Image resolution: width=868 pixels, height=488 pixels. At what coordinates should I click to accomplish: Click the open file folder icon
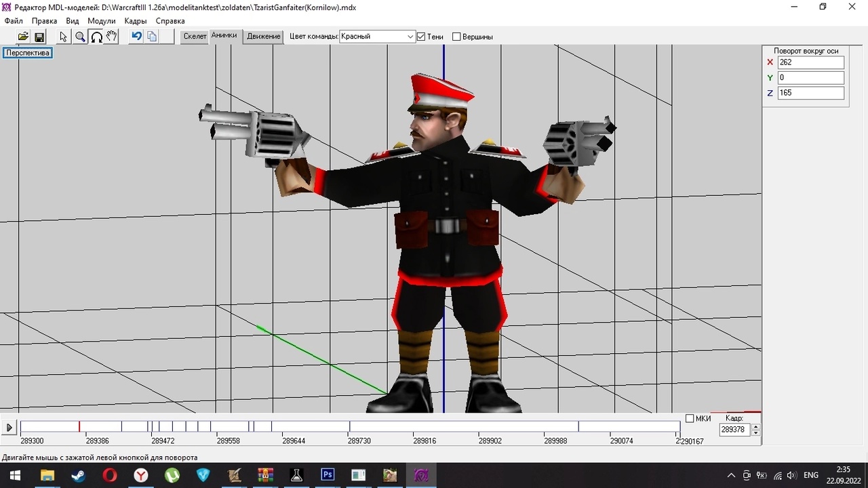[23, 37]
